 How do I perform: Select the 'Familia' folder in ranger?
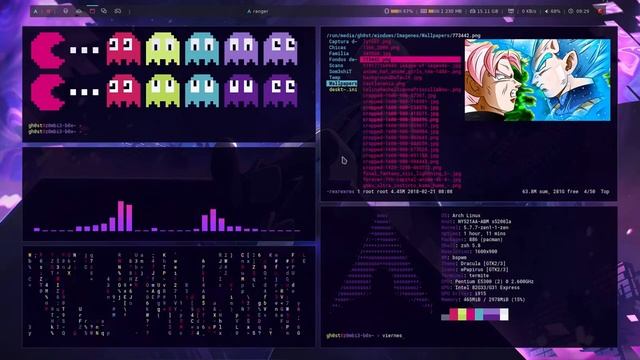[x=339, y=53]
